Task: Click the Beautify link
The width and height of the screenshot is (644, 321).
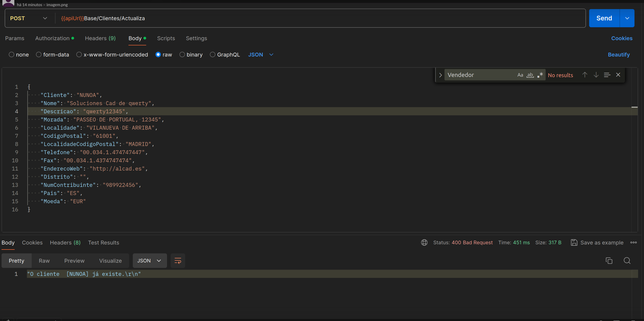Action: 618,55
